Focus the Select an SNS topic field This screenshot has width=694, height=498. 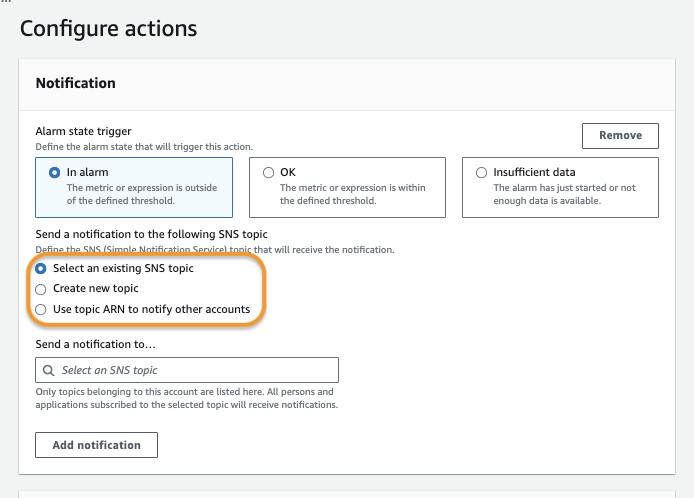pos(187,370)
